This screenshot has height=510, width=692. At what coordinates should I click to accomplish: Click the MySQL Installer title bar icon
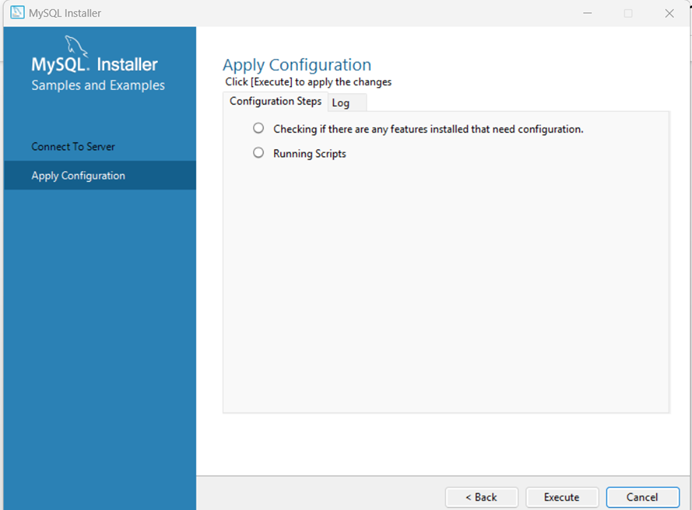click(x=17, y=12)
